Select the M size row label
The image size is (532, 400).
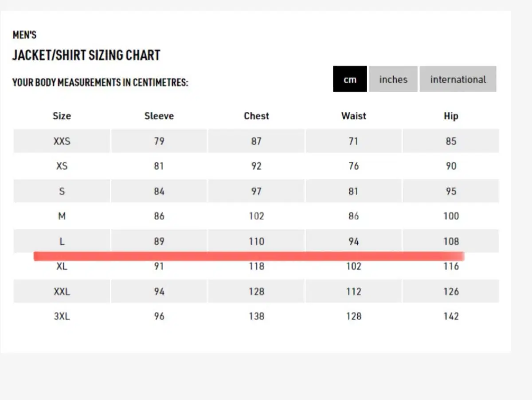tap(62, 216)
